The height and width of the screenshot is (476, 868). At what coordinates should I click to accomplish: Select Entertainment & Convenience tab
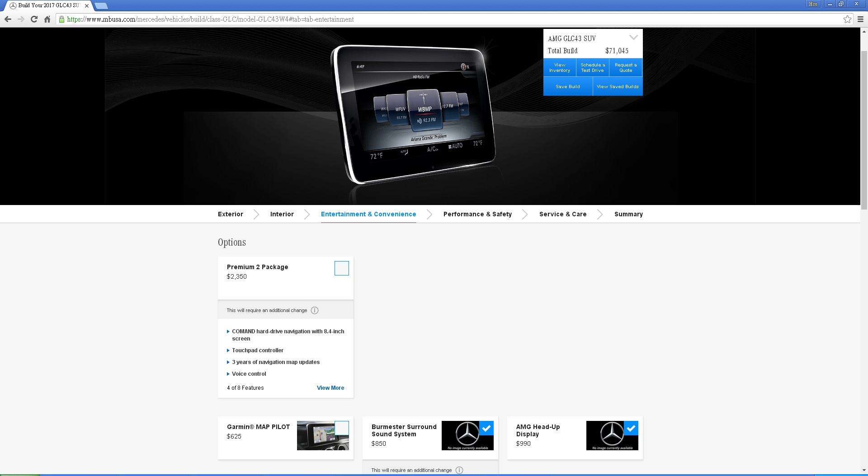(368, 214)
